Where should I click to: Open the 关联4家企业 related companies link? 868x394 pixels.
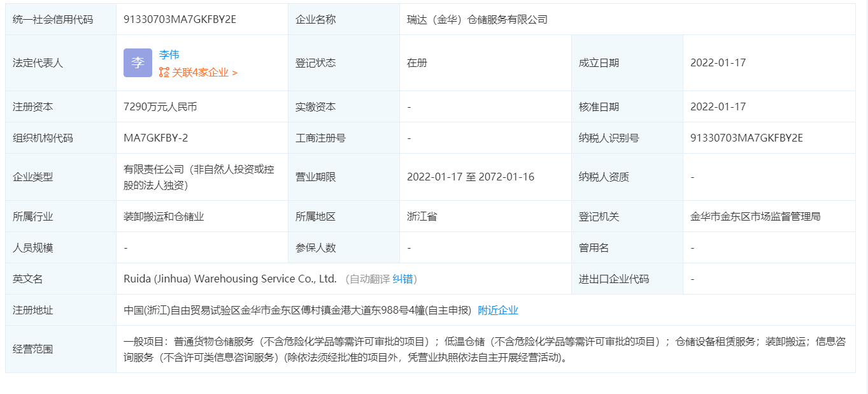pyautogui.click(x=204, y=73)
